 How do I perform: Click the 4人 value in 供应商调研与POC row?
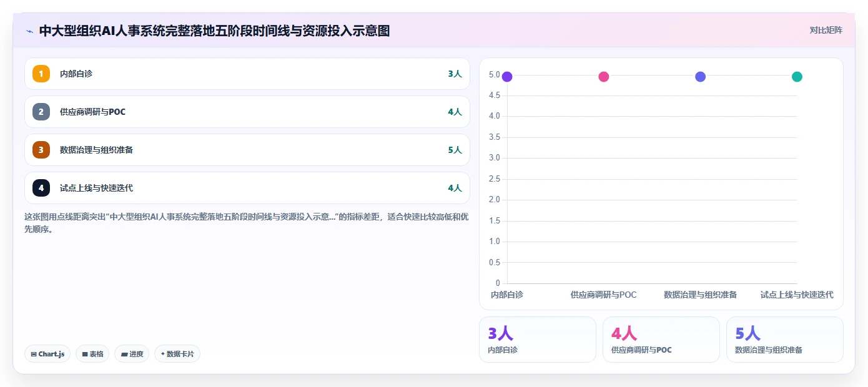coord(455,112)
